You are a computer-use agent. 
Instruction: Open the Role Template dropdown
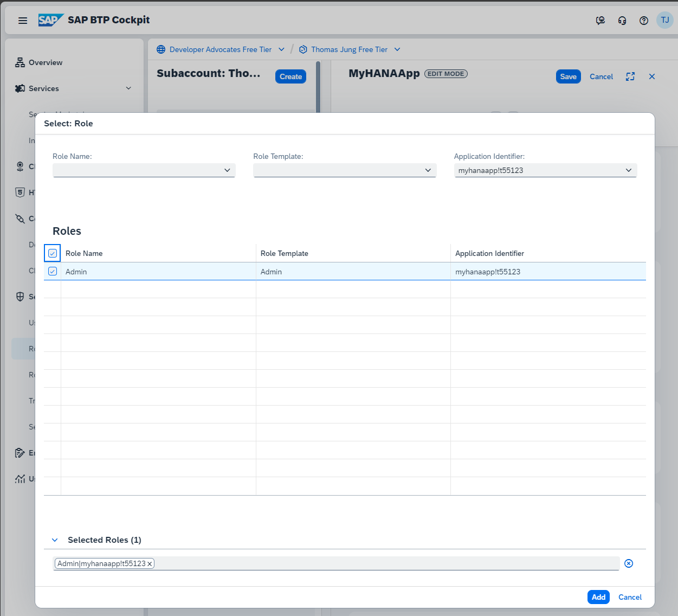pyautogui.click(x=428, y=170)
